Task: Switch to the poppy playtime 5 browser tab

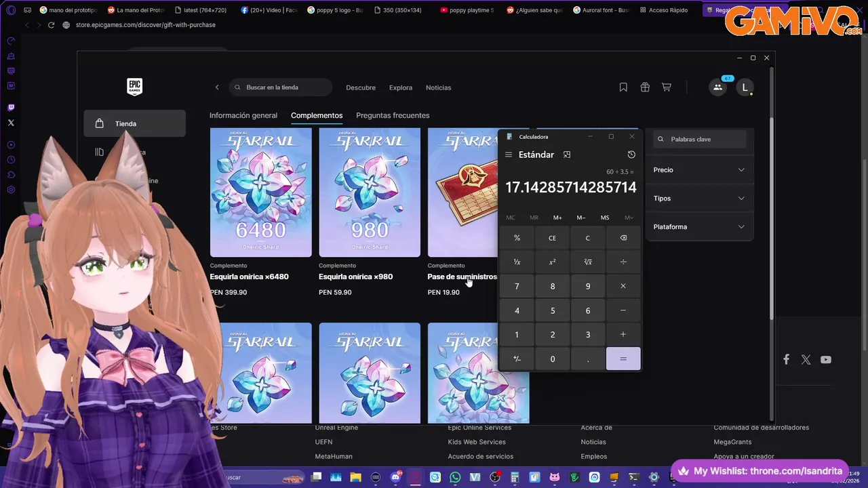Action: (x=467, y=10)
